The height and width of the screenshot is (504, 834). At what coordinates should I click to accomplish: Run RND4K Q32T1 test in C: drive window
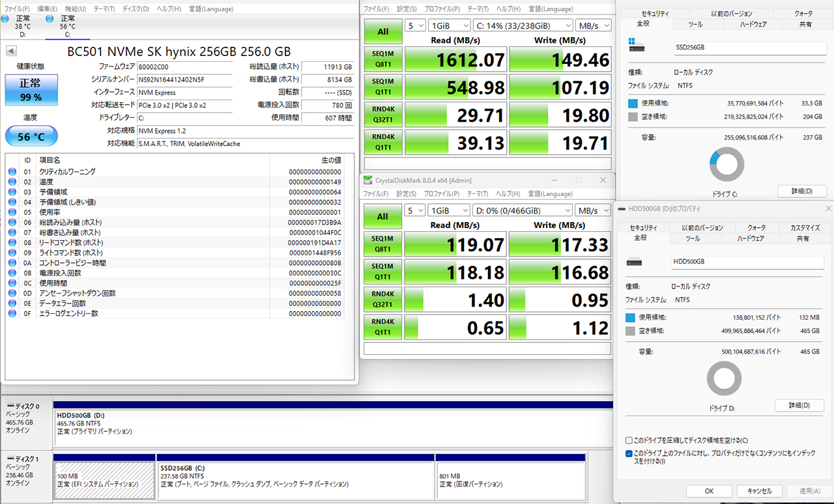tap(382, 115)
